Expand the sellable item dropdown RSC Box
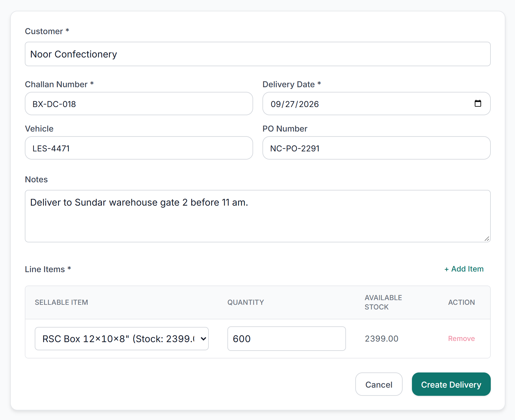Image resolution: width=515 pixels, height=420 pixels. pos(121,339)
